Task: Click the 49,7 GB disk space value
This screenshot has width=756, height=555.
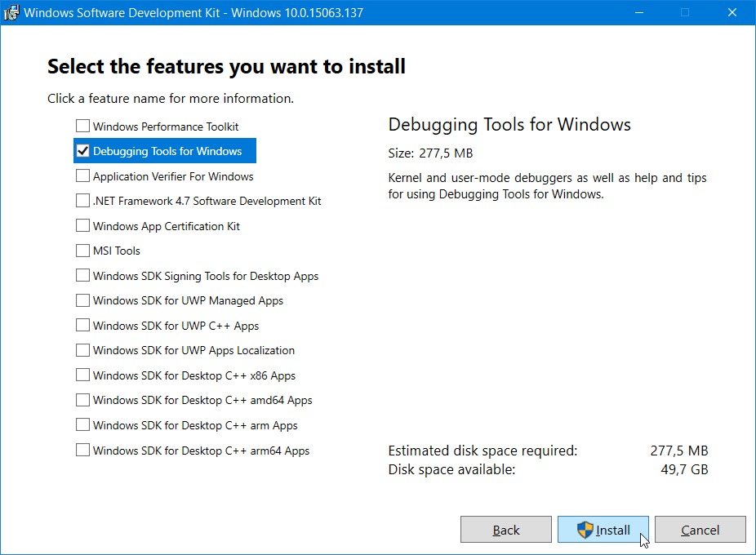Action: click(684, 469)
